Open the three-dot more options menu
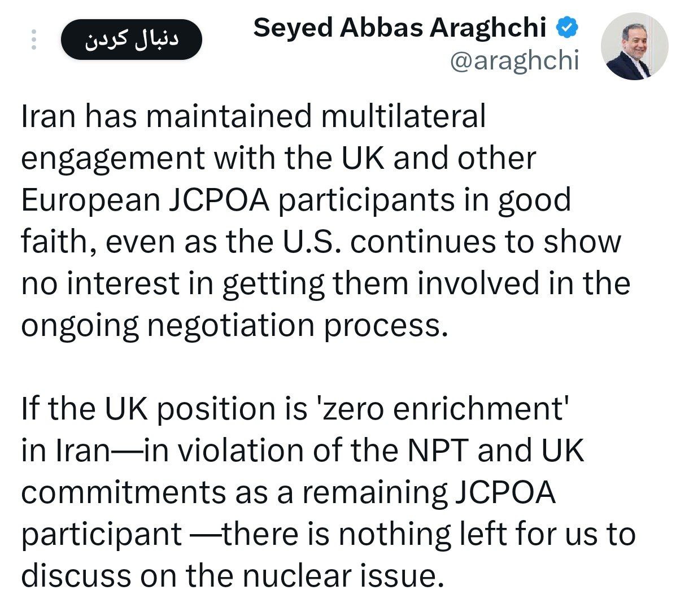This screenshot has height=616, width=689. coord(34,40)
